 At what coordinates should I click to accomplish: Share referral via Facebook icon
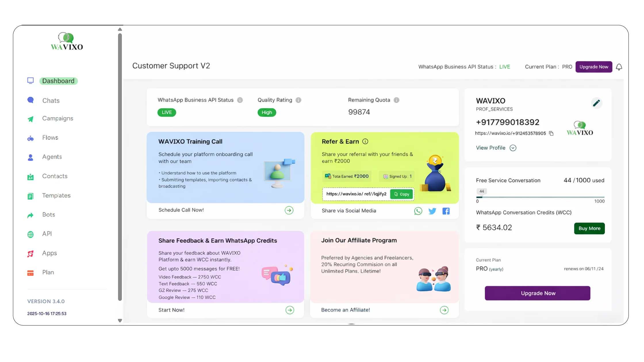click(x=446, y=211)
